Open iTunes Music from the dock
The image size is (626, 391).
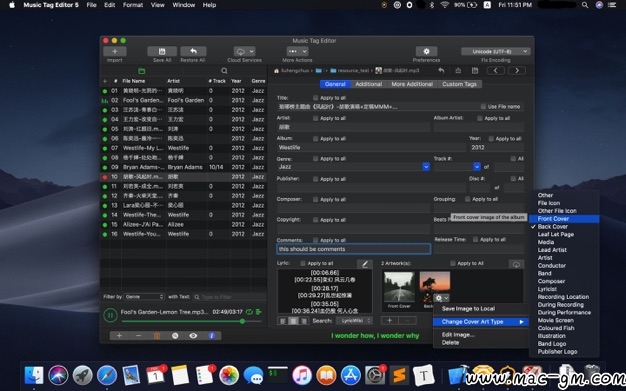(x=302, y=375)
